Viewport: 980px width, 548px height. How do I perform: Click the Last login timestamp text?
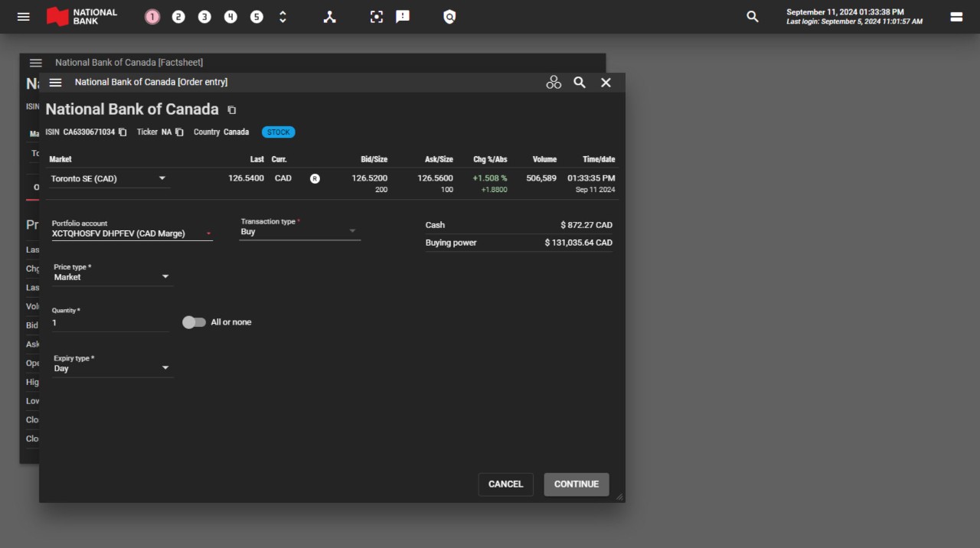(x=854, y=21)
